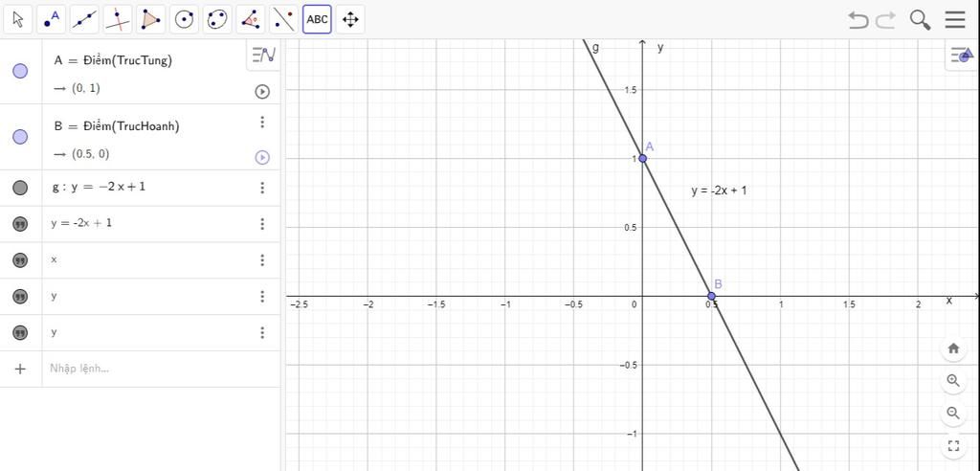
Task: Select the Line through two points tool
Action: [x=84, y=19]
